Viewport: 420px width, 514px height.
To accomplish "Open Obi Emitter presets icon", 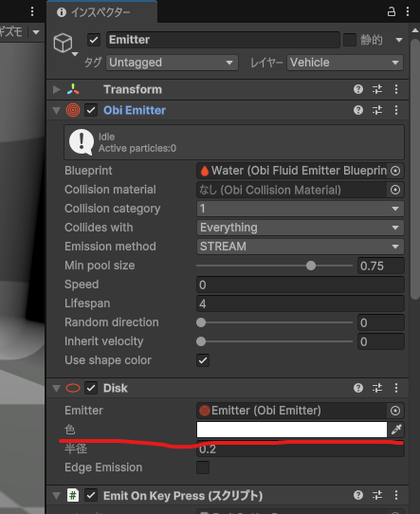I will pyautogui.click(x=377, y=110).
